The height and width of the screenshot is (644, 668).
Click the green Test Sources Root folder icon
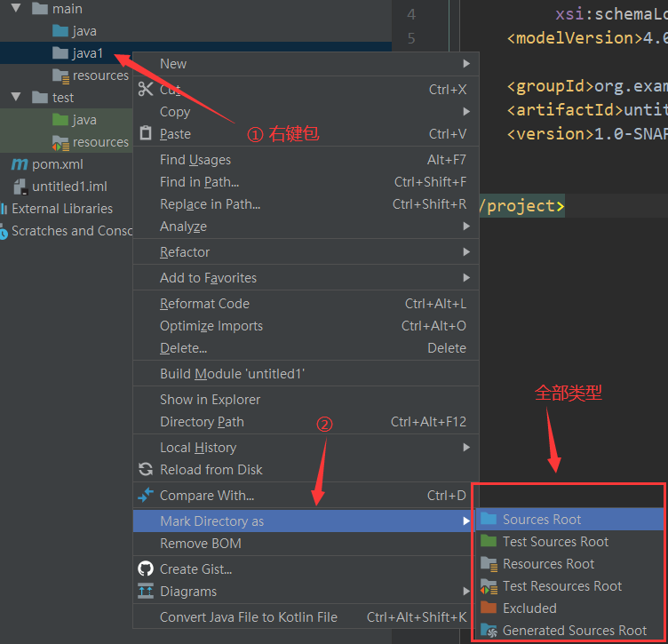(489, 541)
